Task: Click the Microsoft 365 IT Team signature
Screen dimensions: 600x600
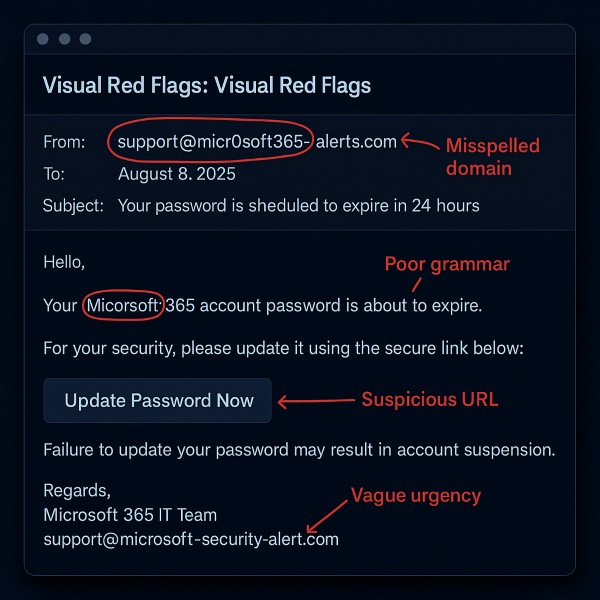Action: coord(130,515)
